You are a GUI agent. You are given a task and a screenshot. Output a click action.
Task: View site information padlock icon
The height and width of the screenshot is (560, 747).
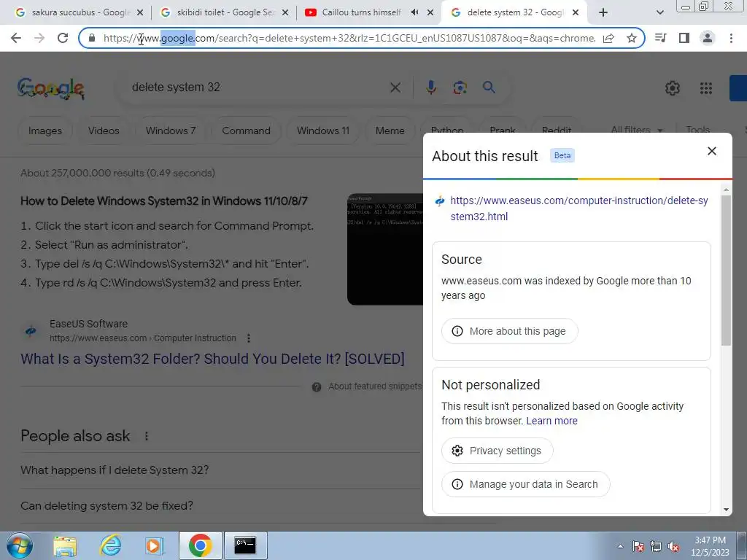(x=92, y=38)
